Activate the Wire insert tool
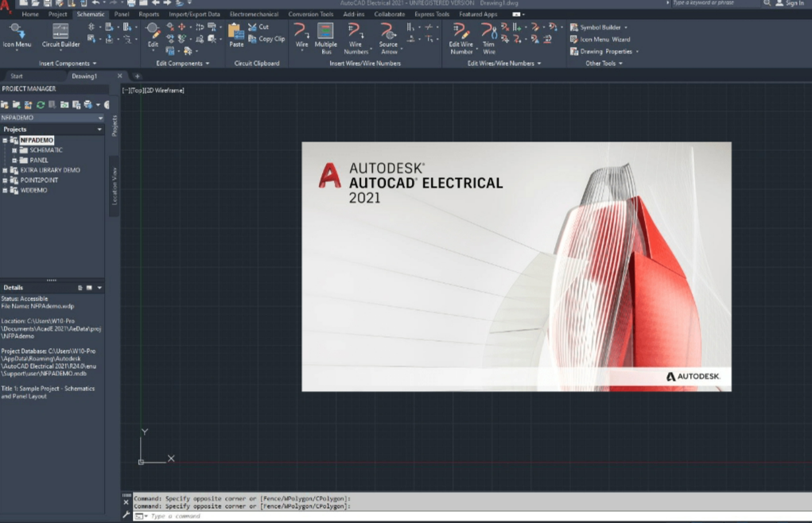The width and height of the screenshot is (812, 523). click(x=301, y=35)
